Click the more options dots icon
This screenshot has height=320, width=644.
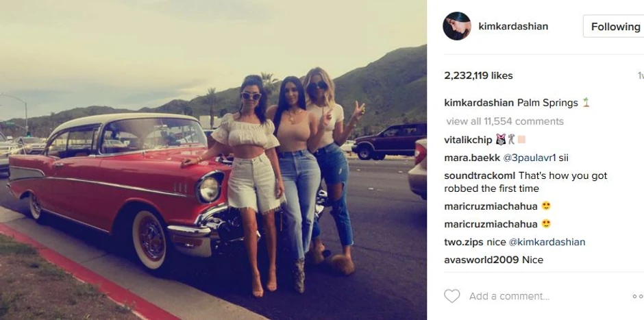click(638, 296)
